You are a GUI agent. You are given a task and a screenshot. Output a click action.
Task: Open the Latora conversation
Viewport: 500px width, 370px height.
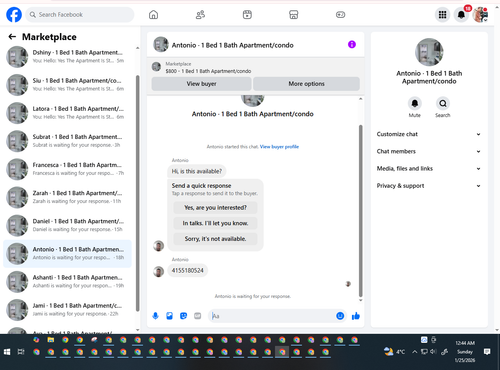68,113
